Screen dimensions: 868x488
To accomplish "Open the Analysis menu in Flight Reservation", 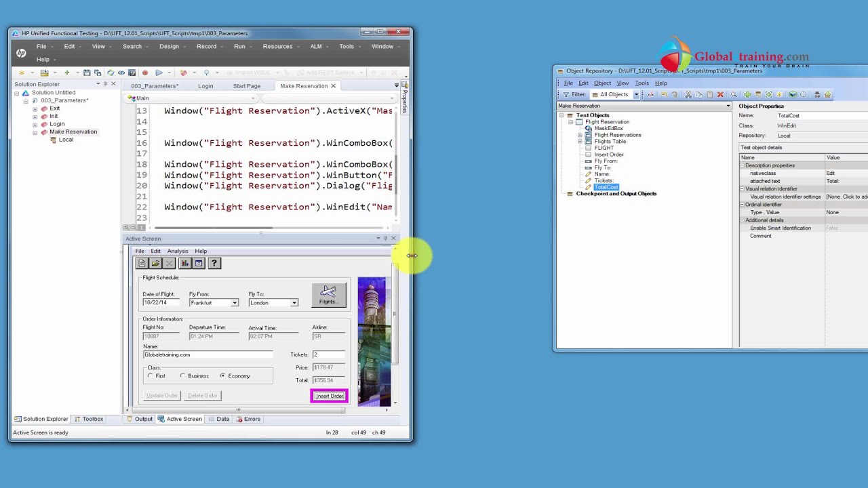I will pos(178,251).
